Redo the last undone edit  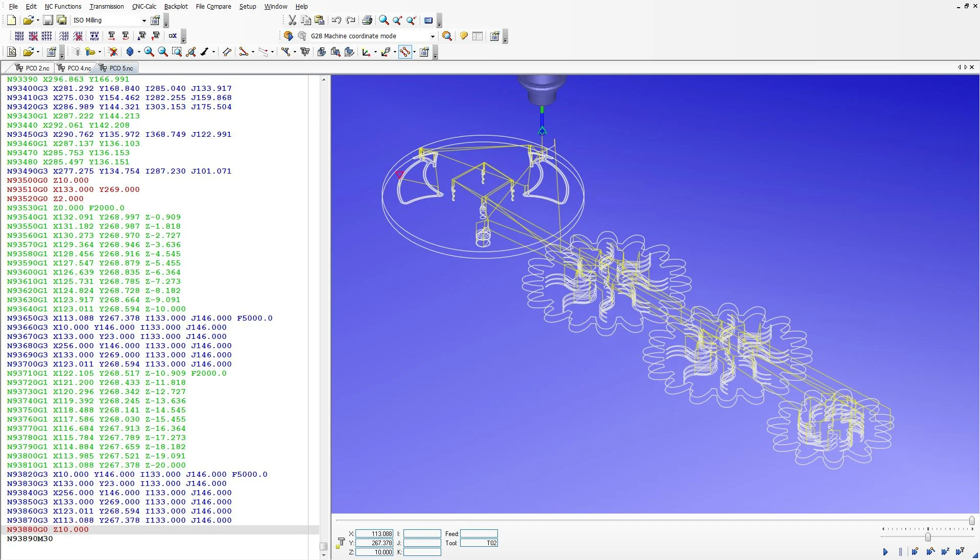[x=350, y=20]
